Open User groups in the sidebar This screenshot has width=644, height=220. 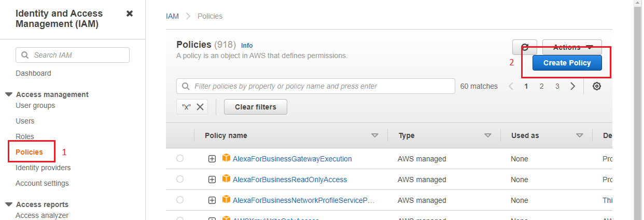[x=35, y=105]
